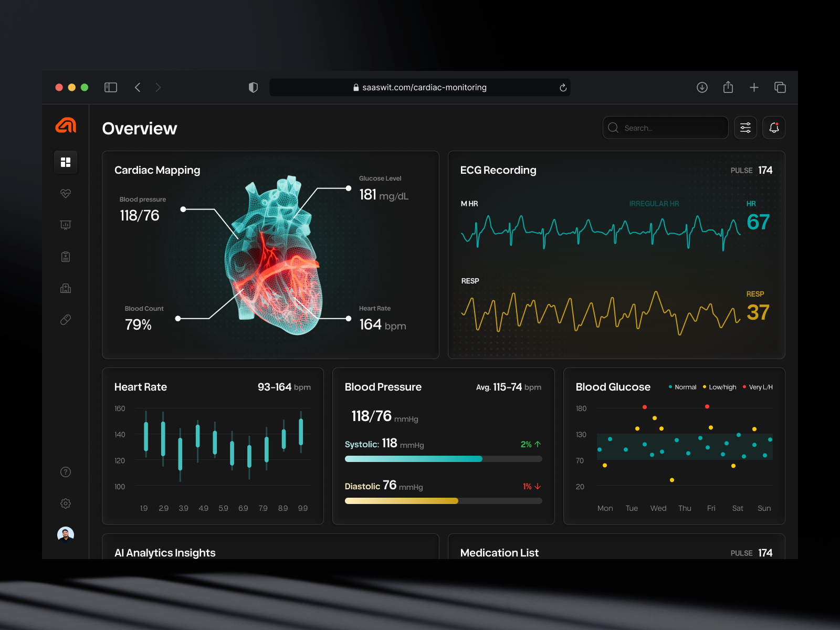Screen dimensions: 840x630
Task: Click the Cardiac Mapping card title
Action: [x=157, y=170]
